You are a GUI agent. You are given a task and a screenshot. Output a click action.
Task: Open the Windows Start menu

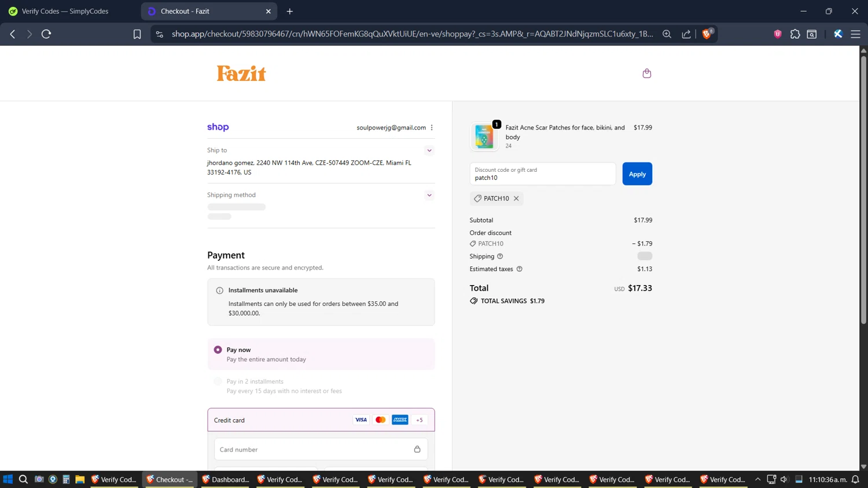tap(8, 479)
